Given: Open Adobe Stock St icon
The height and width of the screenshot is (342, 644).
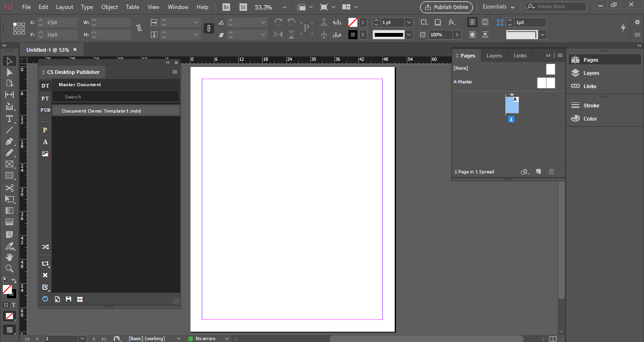Looking at the screenshot, I should pyautogui.click(x=243, y=7).
